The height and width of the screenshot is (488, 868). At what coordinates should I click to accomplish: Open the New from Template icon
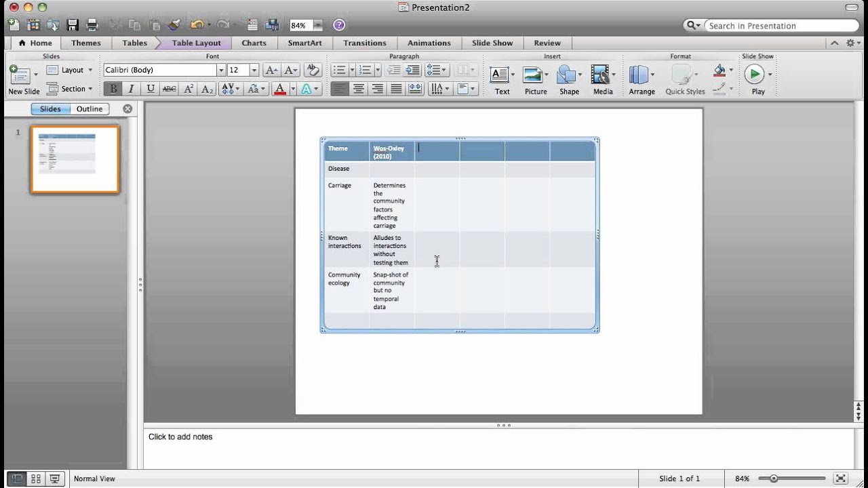tap(33, 25)
